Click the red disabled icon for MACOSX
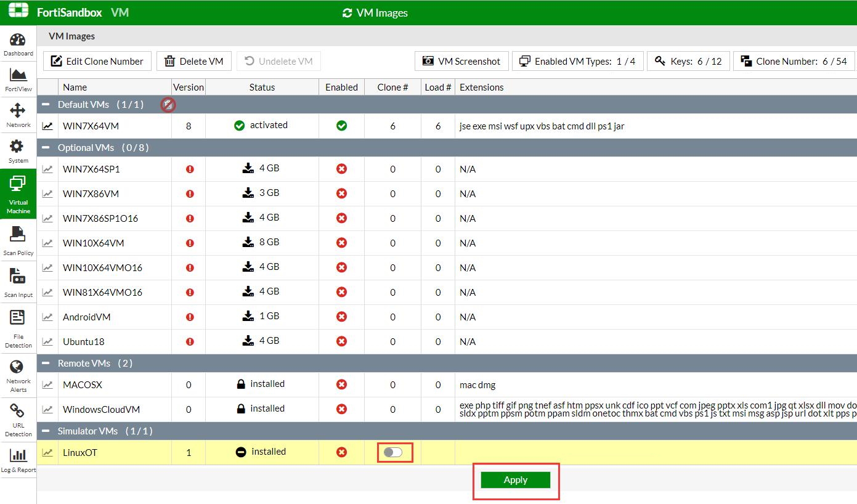This screenshot has width=857, height=504. point(341,384)
